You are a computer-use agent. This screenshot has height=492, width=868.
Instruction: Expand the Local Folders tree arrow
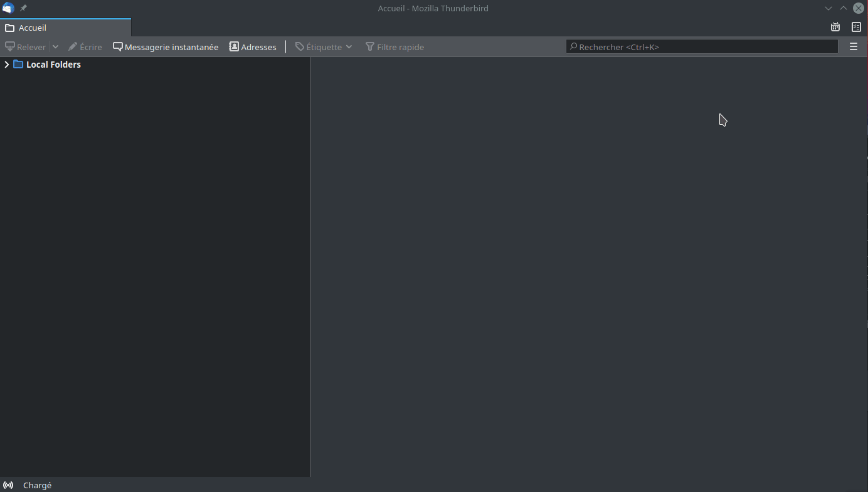coord(7,65)
